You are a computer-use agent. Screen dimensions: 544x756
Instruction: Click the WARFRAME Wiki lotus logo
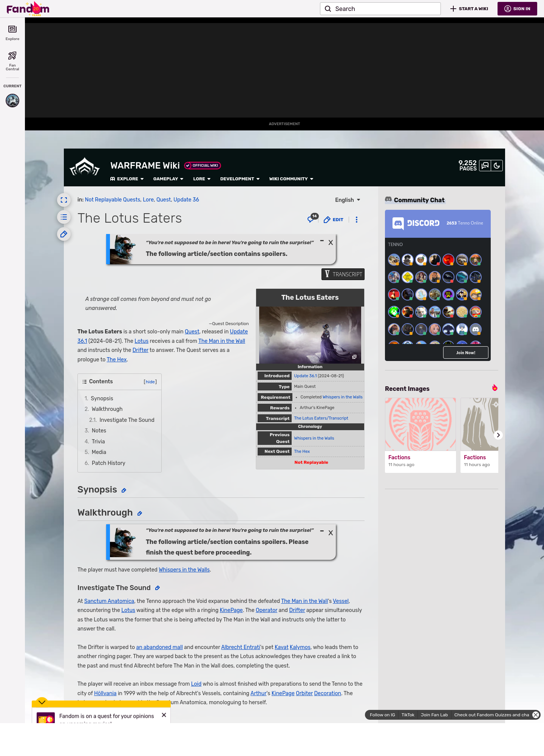[85, 167]
